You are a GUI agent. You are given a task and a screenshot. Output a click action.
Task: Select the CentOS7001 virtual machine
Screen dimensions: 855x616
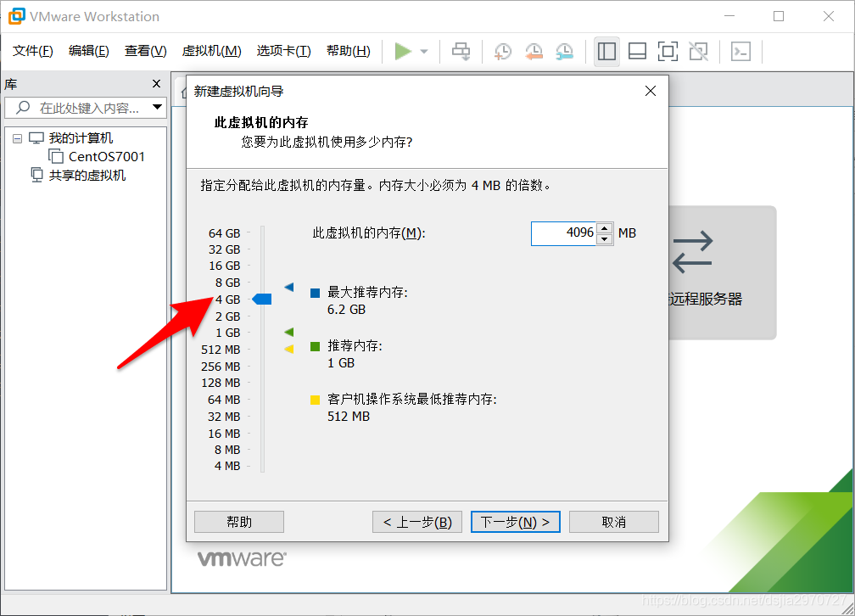pos(106,157)
